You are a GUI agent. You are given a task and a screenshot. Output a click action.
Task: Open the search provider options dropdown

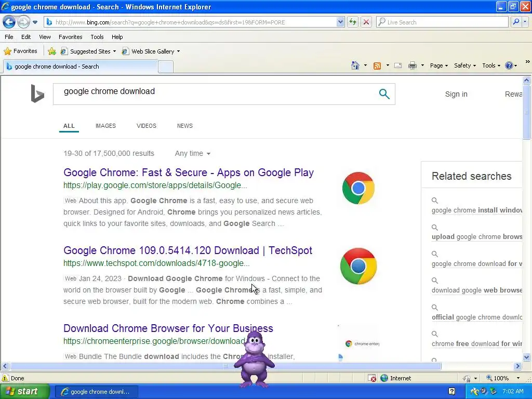click(x=525, y=22)
